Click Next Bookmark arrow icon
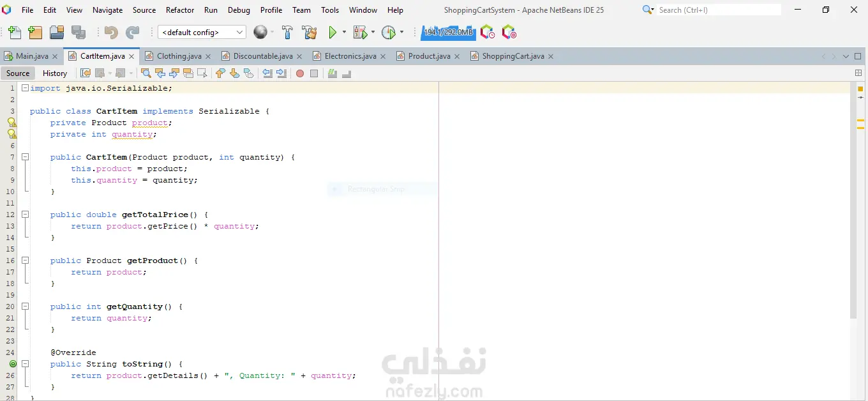 tap(235, 73)
